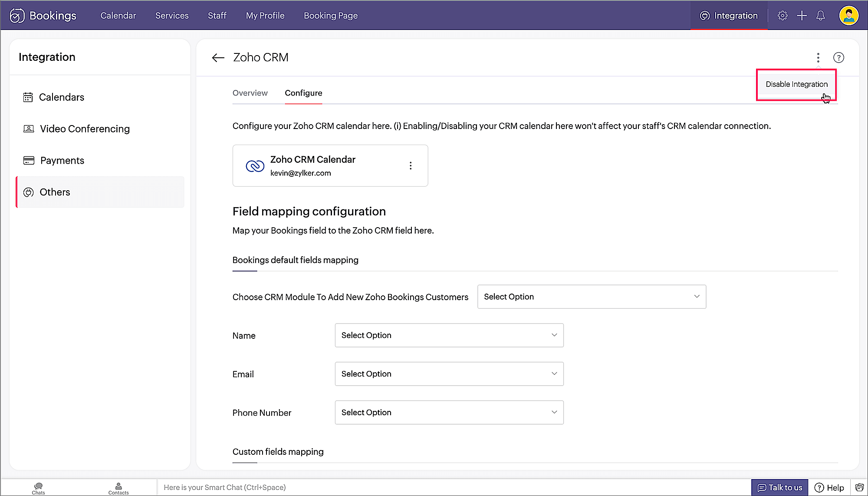The width and height of the screenshot is (868, 496).
Task: Expand the Name field mapping dropdown
Action: [x=449, y=335]
